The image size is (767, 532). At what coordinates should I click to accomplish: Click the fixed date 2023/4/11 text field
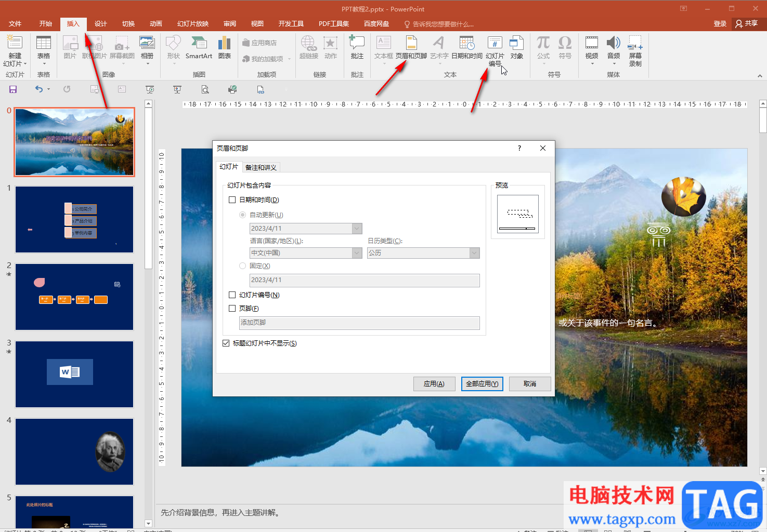pos(365,280)
